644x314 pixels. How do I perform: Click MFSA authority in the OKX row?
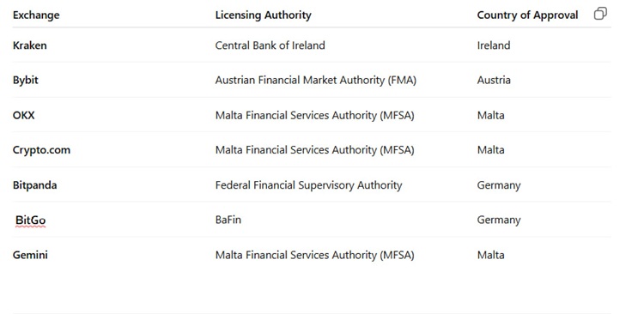314,115
